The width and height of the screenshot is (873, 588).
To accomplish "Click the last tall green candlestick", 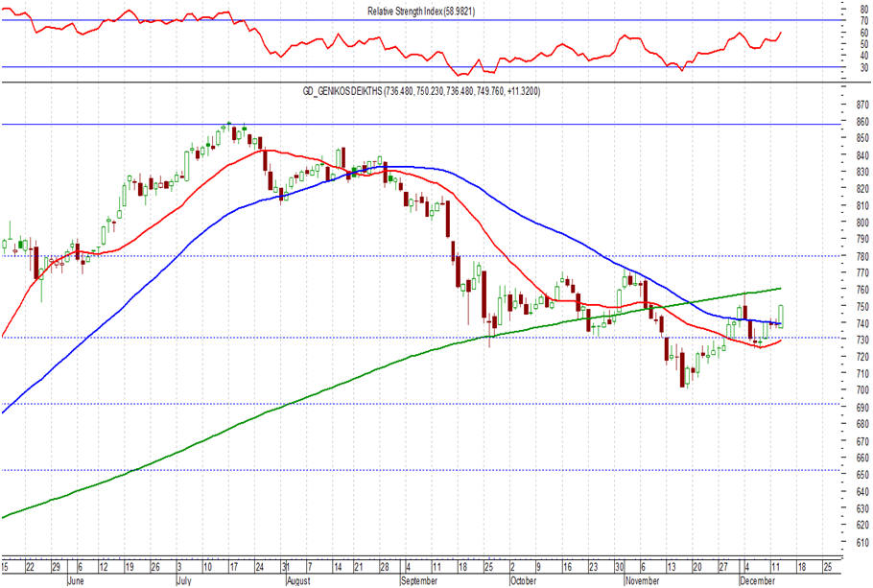I will pyautogui.click(x=781, y=317).
